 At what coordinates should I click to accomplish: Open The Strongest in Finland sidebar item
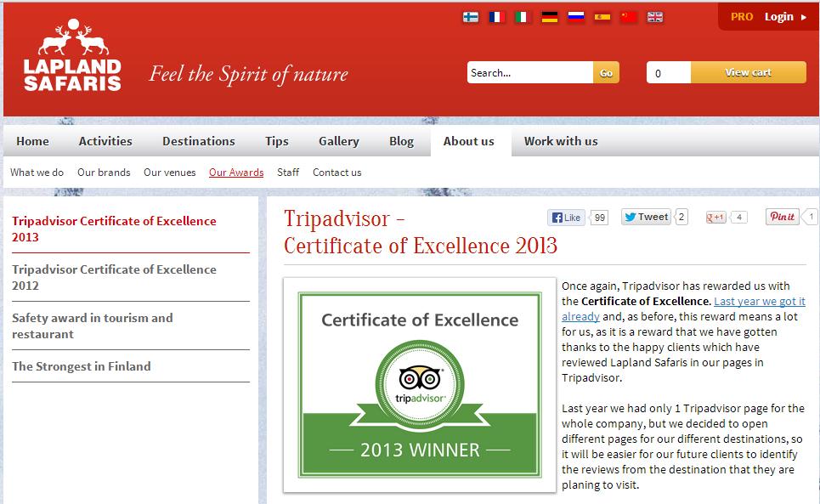coord(81,366)
